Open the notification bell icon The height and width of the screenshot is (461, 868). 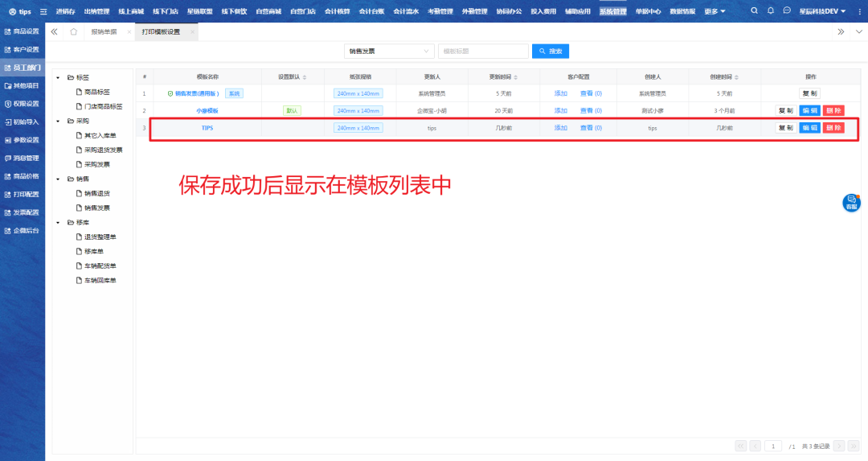pos(770,11)
